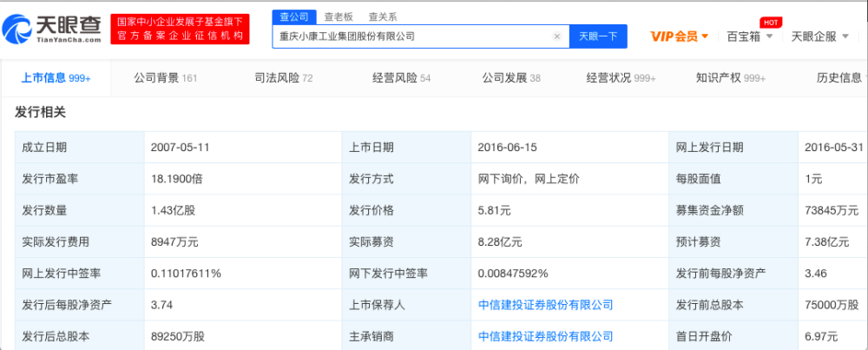Click the 上市日期 value 2016-06-15
868x350 pixels.
pos(507,148)
